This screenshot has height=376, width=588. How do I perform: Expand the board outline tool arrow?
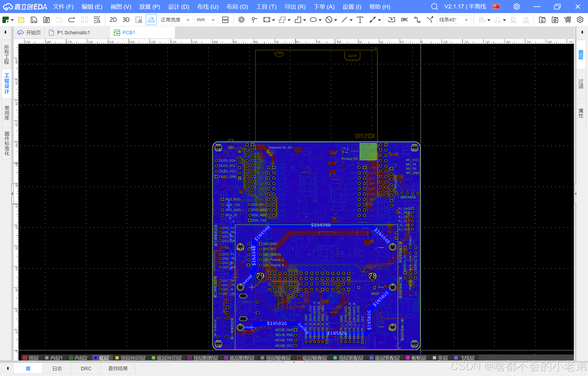tap(274, 20)
